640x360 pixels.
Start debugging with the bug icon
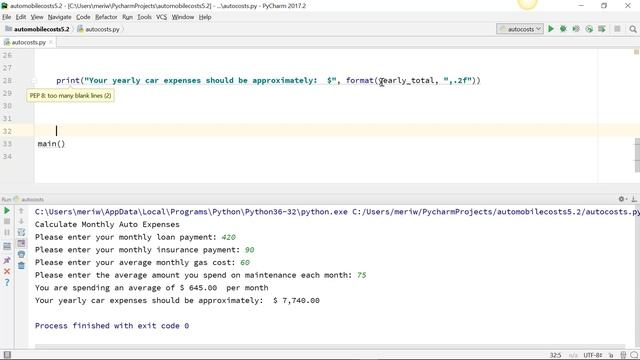(563, 29)
